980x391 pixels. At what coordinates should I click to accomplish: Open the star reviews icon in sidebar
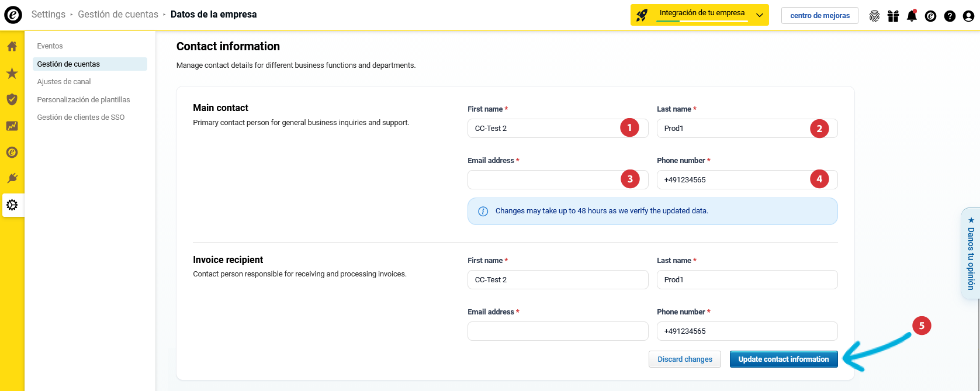tap(12, 73)
